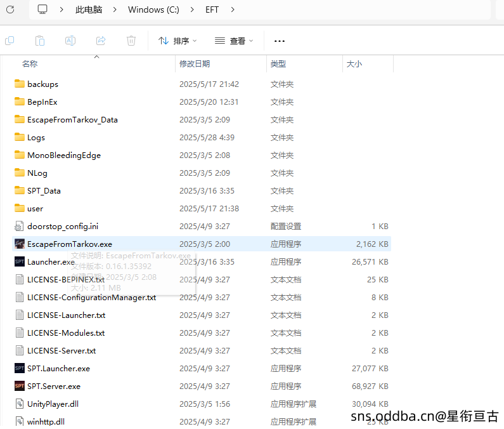Click the LICENSE-Server.txt document icon
This screenshot has width=504, height=429.
(20, 350)
